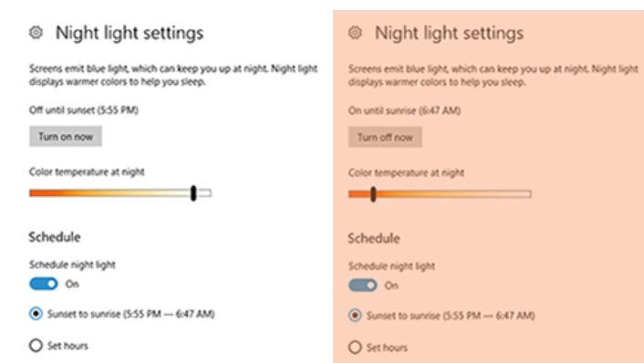Click the color temperature slider handle in tinted panel
The width and height of the screenshot is (644, 363).
(373, 194)
